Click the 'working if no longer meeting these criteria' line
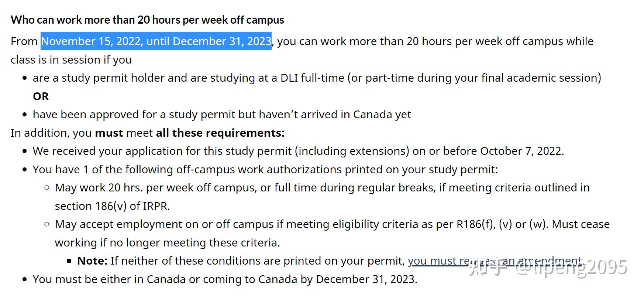The image size is (644, 296). pyautogui.click(x=168, y=243)
